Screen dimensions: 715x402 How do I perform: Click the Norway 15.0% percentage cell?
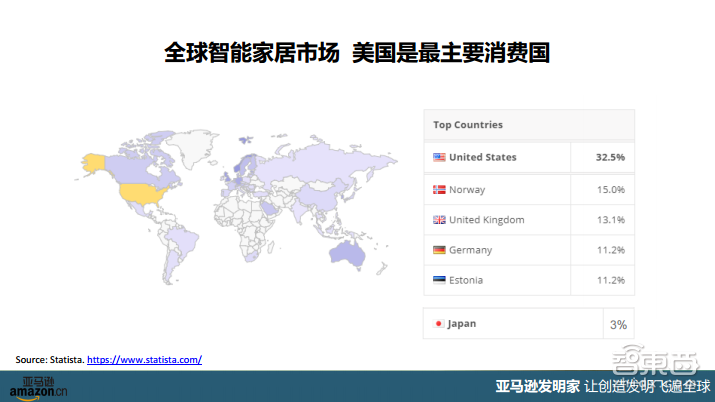[x=611, y=189]
